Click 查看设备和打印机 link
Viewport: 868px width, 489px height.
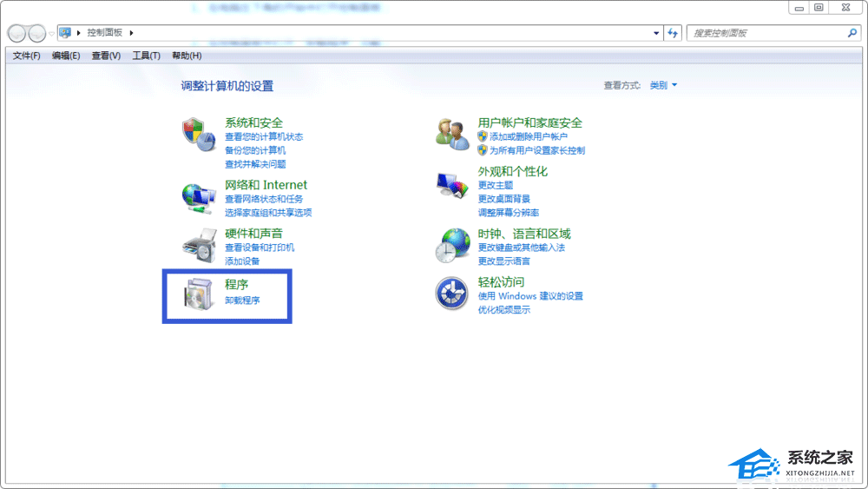[x=260, y=248]
